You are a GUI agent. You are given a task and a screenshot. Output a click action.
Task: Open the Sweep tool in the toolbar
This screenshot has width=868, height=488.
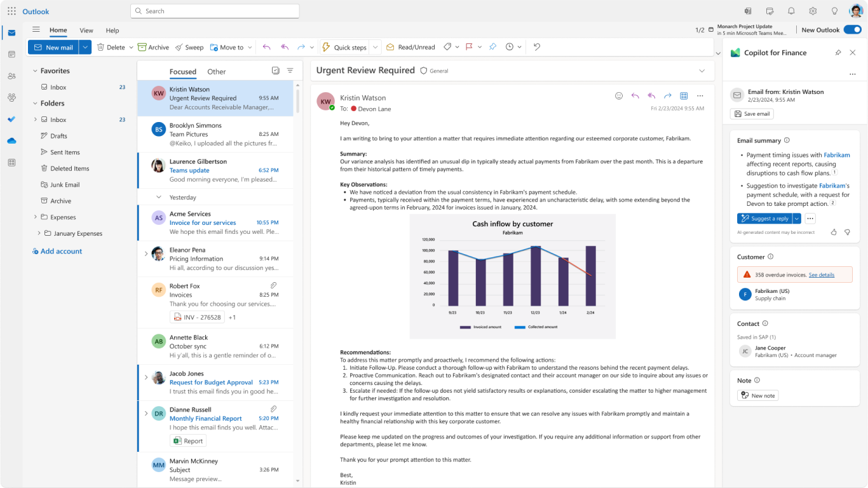coord(189,46)
